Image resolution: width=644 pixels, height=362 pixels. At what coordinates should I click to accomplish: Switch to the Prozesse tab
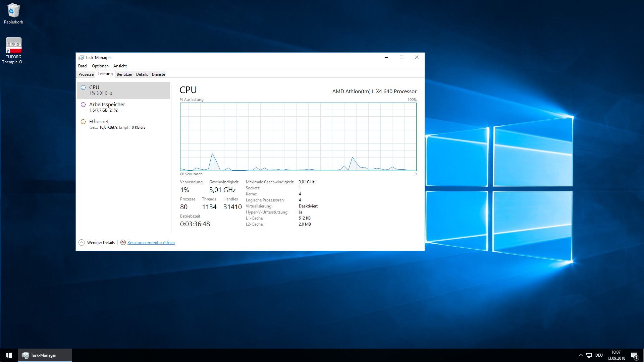(x=86, y=74)
